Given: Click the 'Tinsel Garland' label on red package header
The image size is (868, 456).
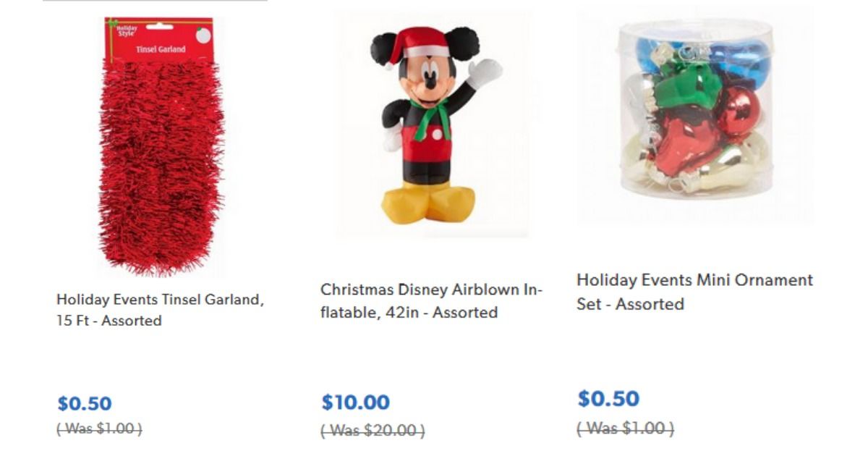Looking at the screenshot, I should tap(161, 49).
